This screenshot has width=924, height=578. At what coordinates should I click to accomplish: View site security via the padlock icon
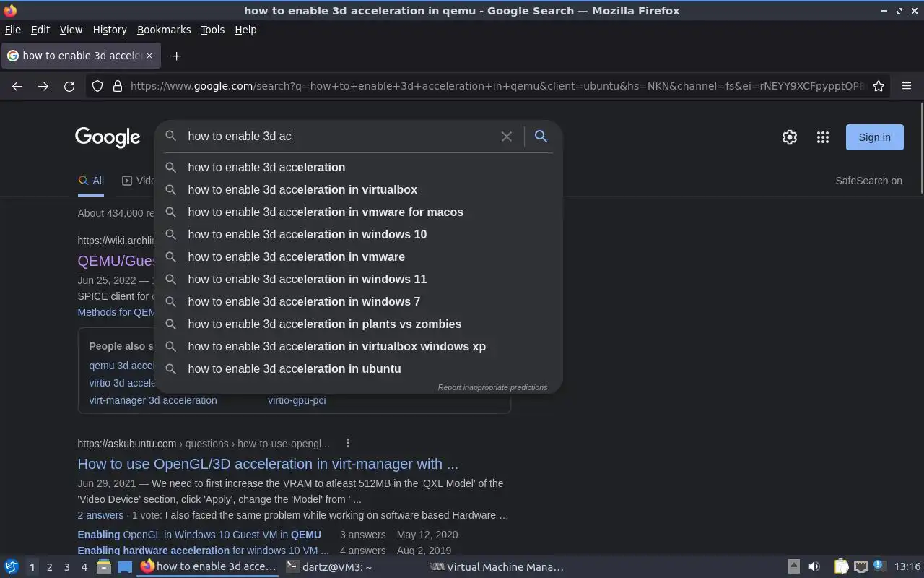117,86
